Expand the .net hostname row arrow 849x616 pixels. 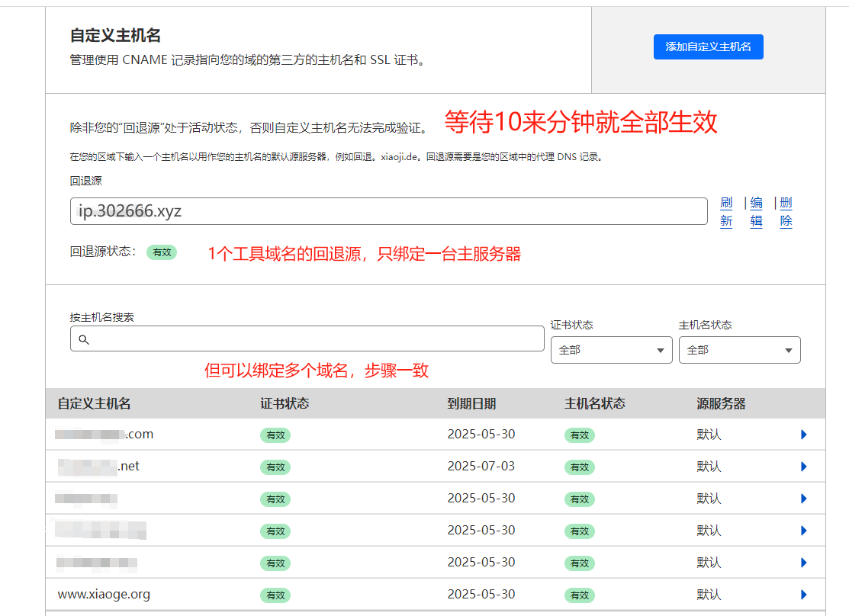coord(803,467)
